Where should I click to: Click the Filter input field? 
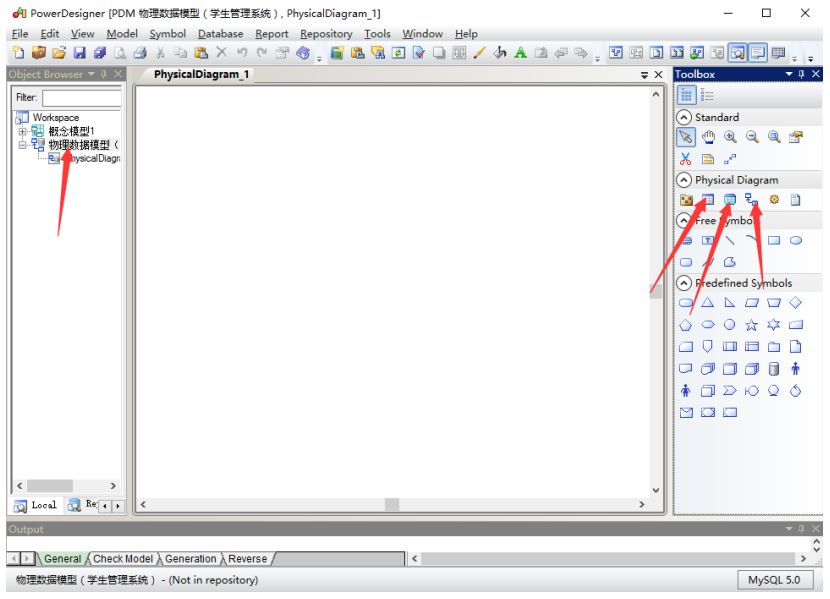tap(81, 98)
